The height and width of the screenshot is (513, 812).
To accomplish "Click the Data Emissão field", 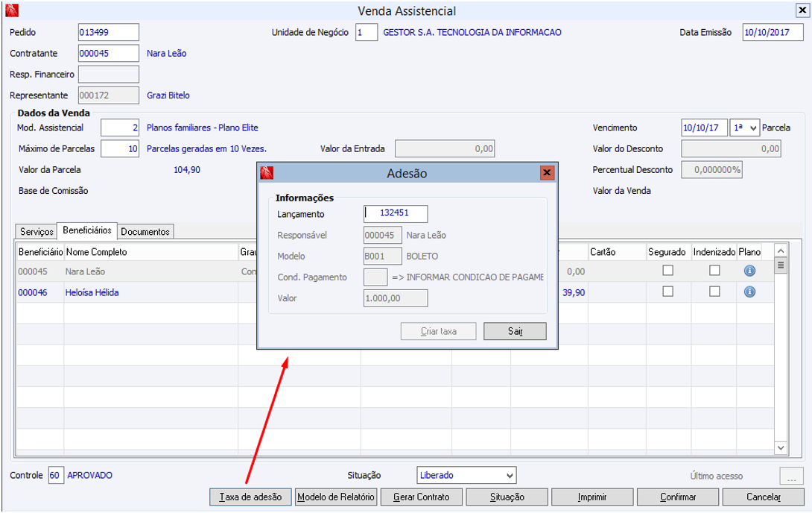I will coord(773,32).
